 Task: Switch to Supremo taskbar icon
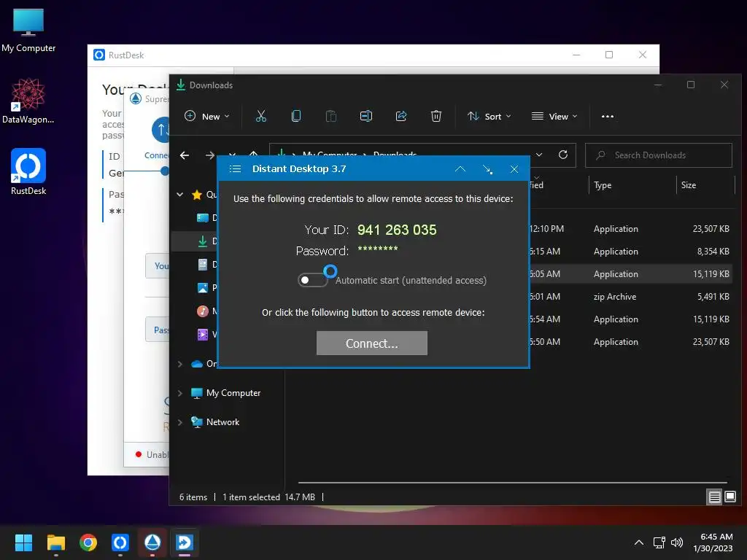[x=152, y=542]
